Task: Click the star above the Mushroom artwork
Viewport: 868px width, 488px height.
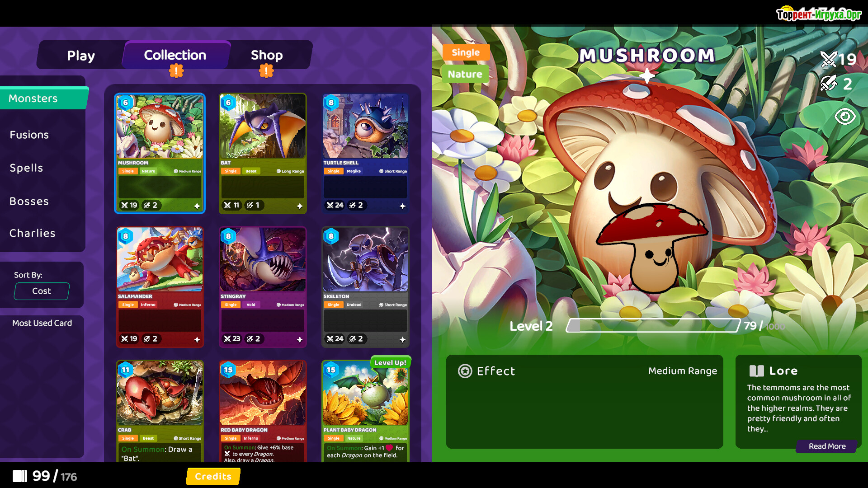Action: click(x=647, y=75)
